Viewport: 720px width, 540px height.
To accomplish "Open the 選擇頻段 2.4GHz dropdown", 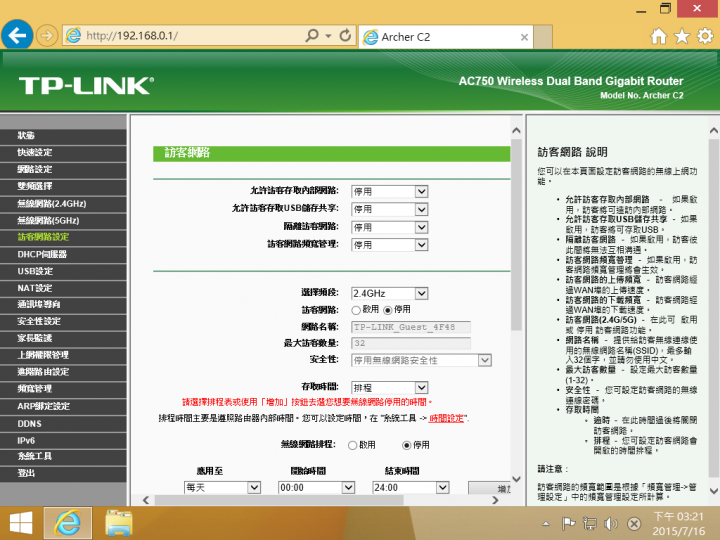I will (389, 293).
